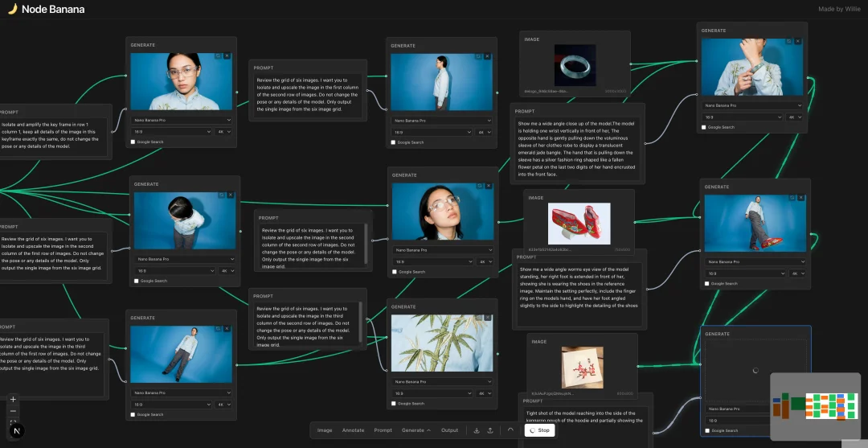Open Nano Banana Pro model dropdown on top-left node
The height and width of the screenshot is (448, 868).
182,120
